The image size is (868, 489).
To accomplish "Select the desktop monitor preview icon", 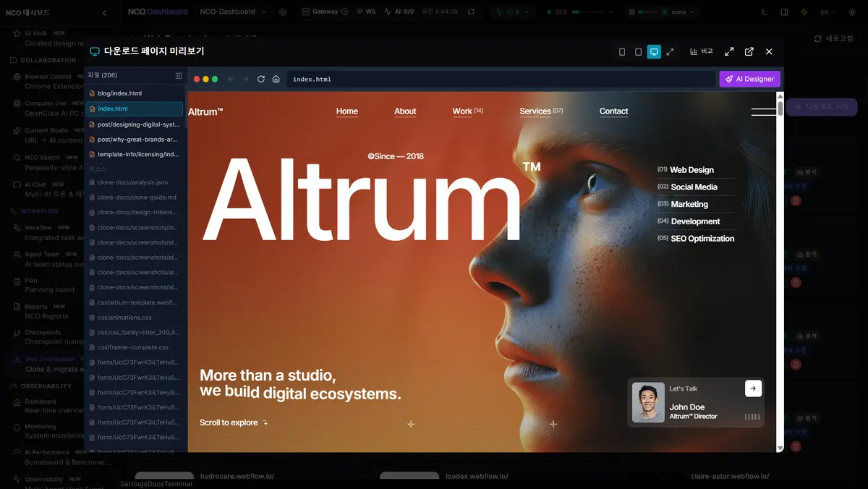I will (654, 51).
